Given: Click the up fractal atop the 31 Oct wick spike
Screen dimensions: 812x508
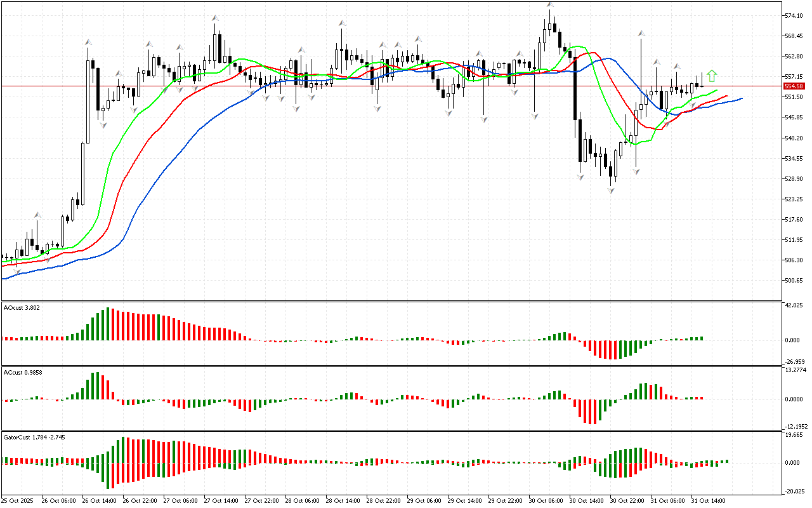Looking at the screenshot, I should coord(641,33).
